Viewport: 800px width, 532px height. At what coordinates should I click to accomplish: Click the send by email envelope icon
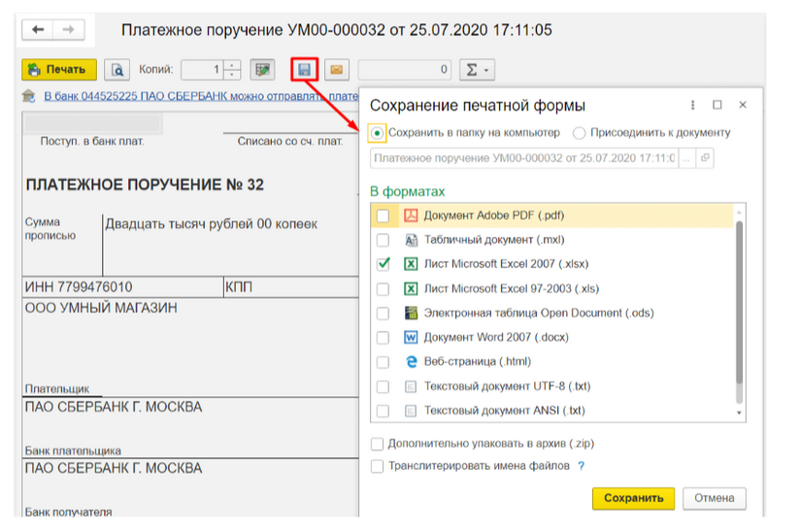click(336, 70)
